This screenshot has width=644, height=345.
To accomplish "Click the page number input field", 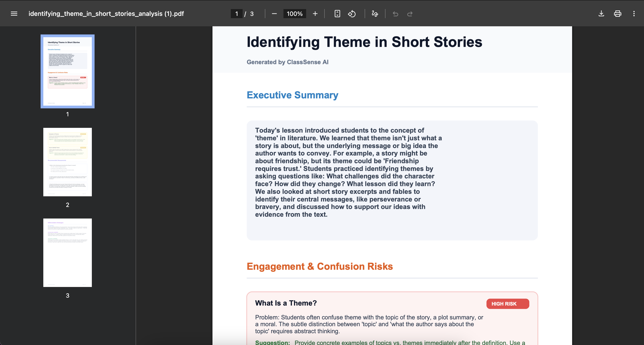I will [x=237, y=14].
